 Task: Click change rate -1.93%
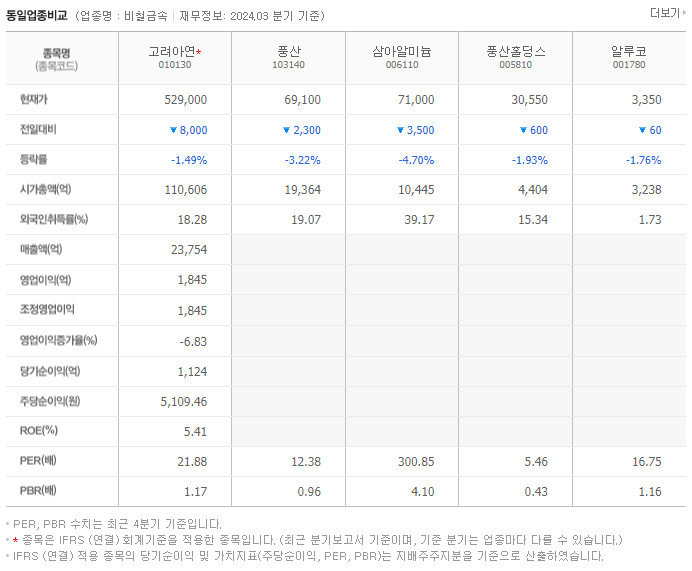(x=530, y=160)
